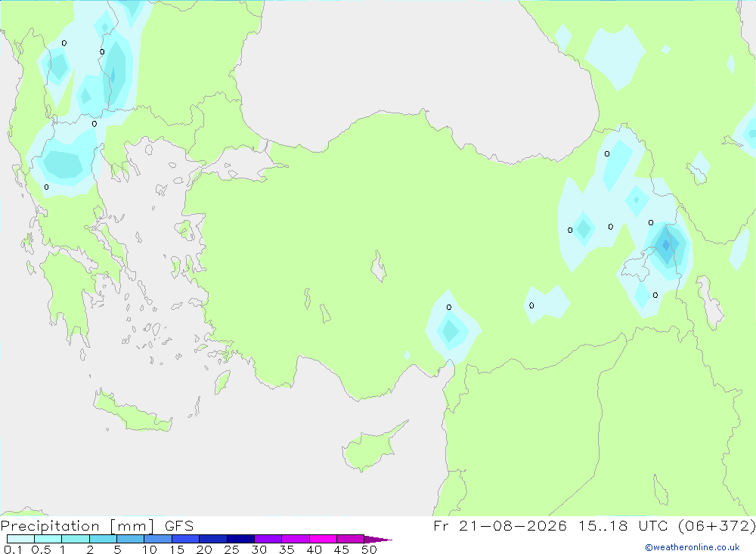Click the 'Precipitation [mm]' title text

click(78, 526)
